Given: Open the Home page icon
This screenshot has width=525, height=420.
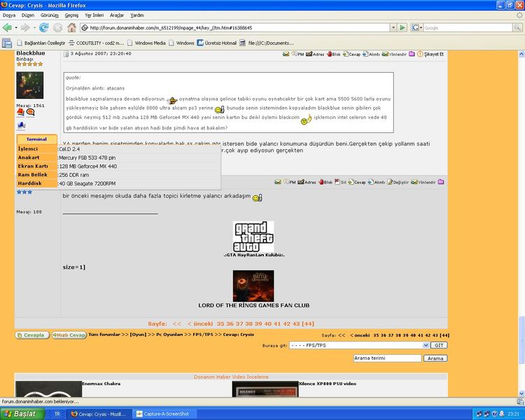Looking at the screenshot, I should [x=71, y=27].
